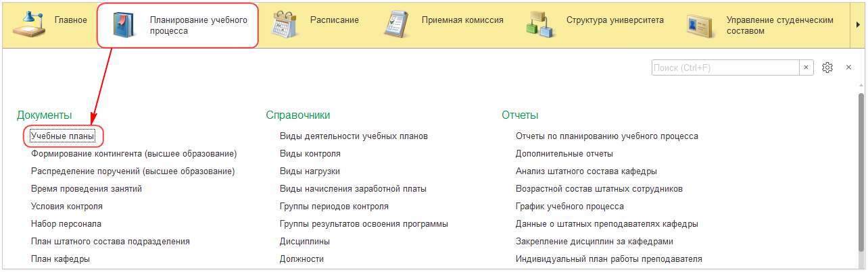The image size is (868, 272).
Task: Click the Документы group heading
Action: click(x=45, y=116)
